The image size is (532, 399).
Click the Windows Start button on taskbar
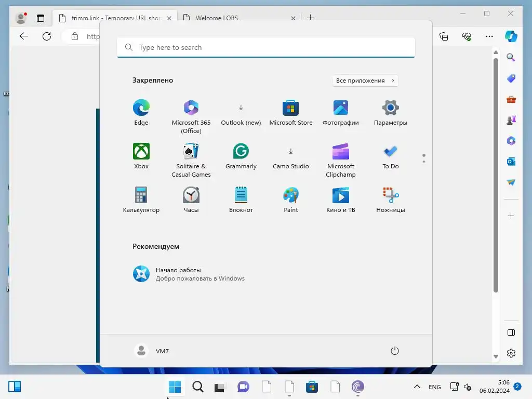click(x=175, y=387)
